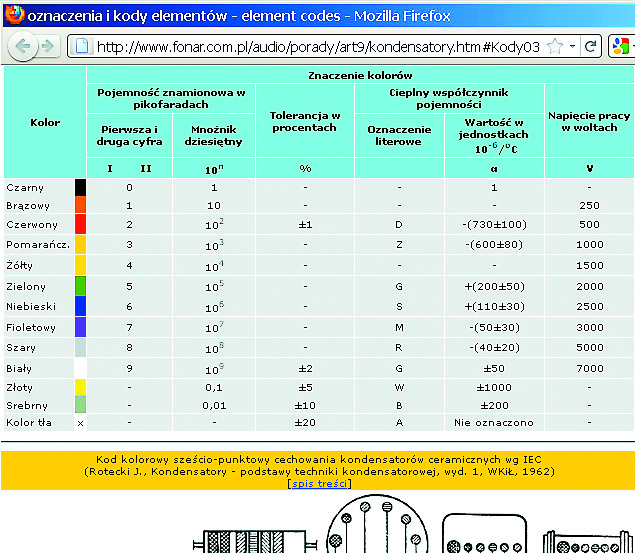Click 'Pierwsza i druga cyfra' header
The height and width of the screenshot is (553, 635).
click(x=129, y=136)
